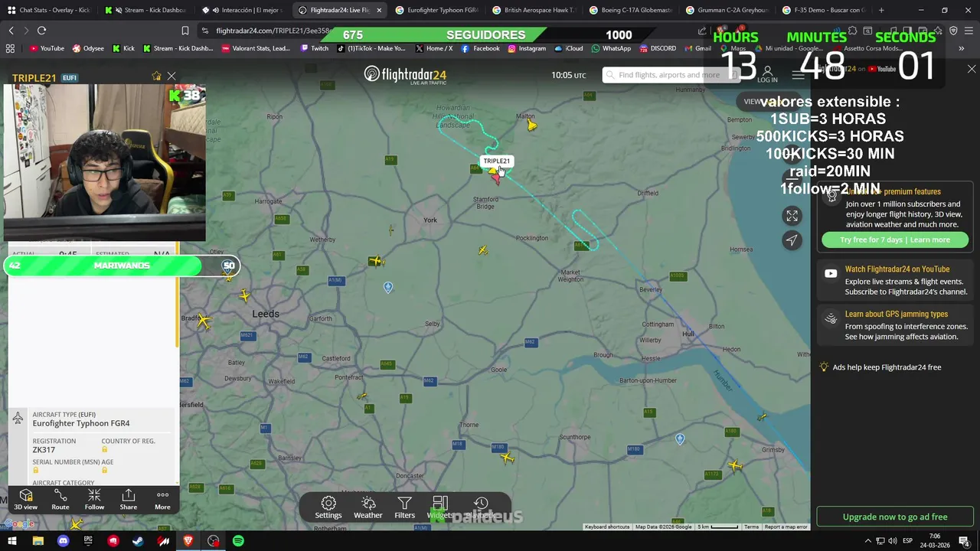
Task: Open Spotify from taskbar
Action: (x=238, y=541)
